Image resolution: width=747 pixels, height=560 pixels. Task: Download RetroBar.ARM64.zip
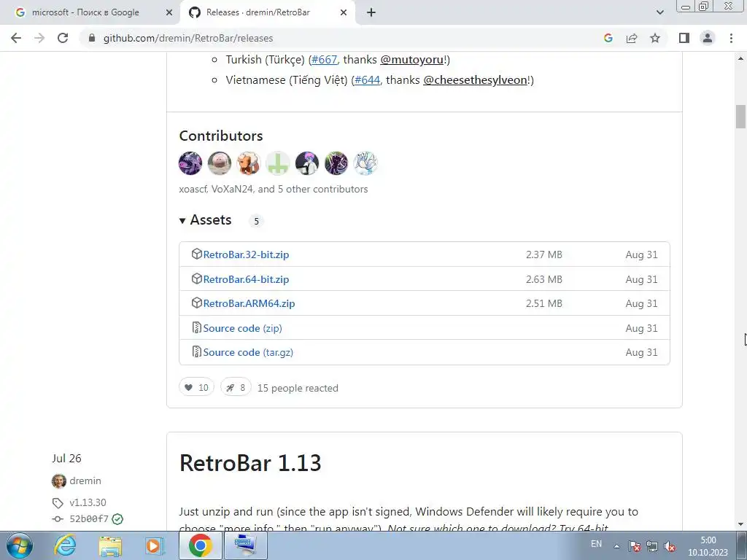(249, 304)
